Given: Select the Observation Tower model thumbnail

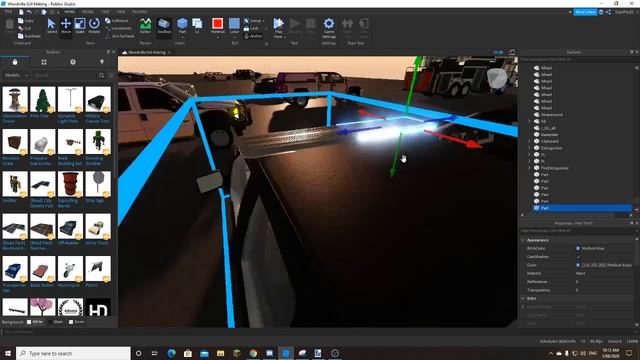Looking at the screenshot, I should pyautogui.click(x=15, y=99).
